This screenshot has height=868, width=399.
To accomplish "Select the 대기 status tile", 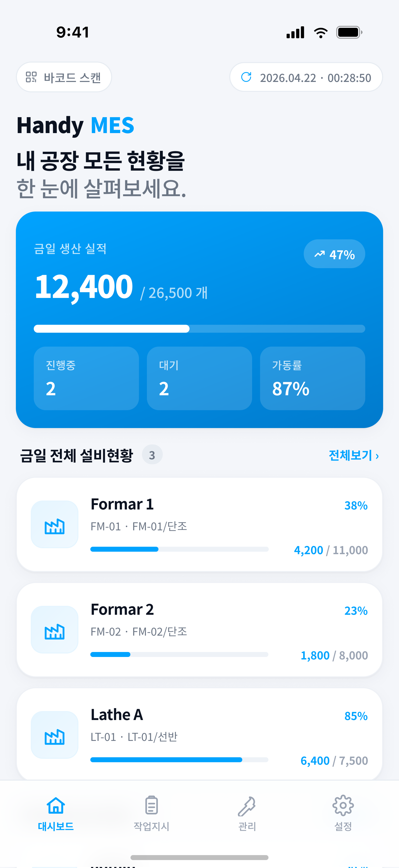I will click(x=199, y=378).
